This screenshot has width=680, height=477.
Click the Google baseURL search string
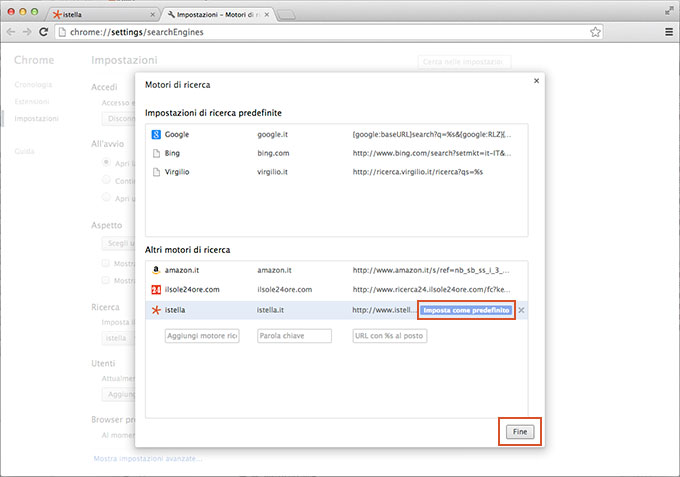(432, 134)
